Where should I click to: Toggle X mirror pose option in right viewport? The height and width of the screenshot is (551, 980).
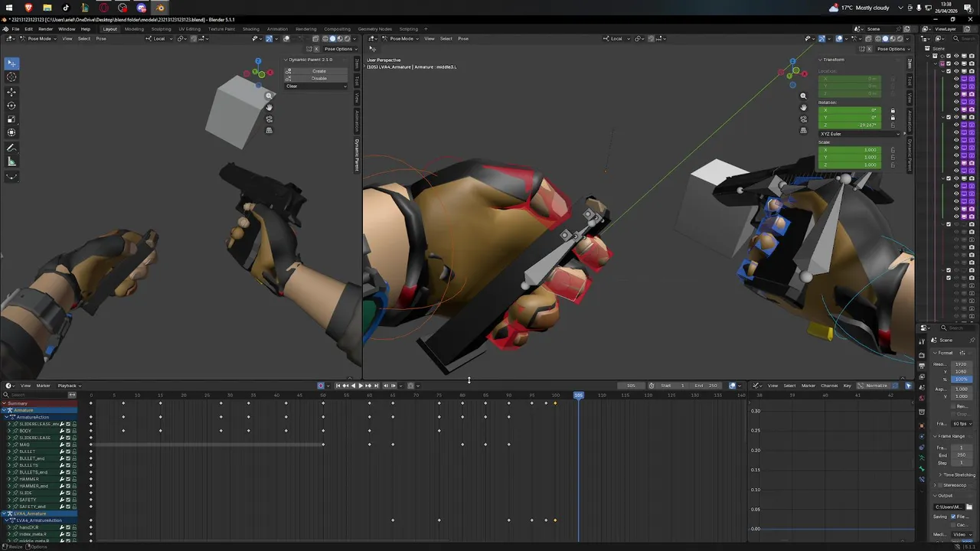[x=867, y=49]
